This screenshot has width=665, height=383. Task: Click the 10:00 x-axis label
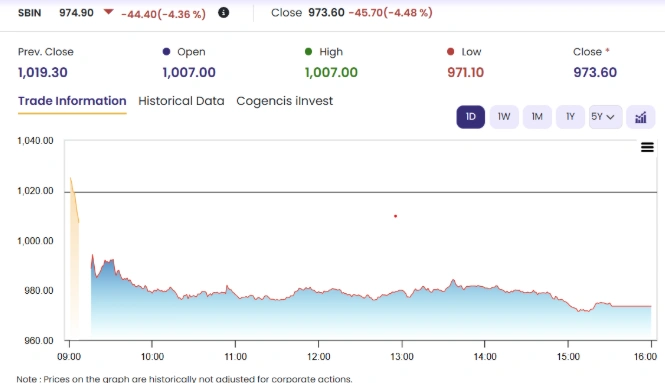click(152, 357)
